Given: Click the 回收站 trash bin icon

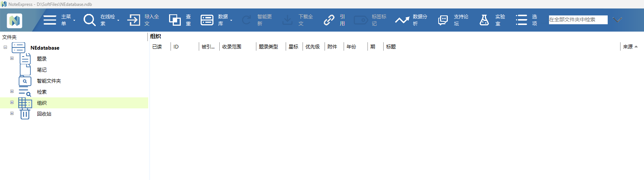Looking at the screenshot, I should click(x=25, y=114).
